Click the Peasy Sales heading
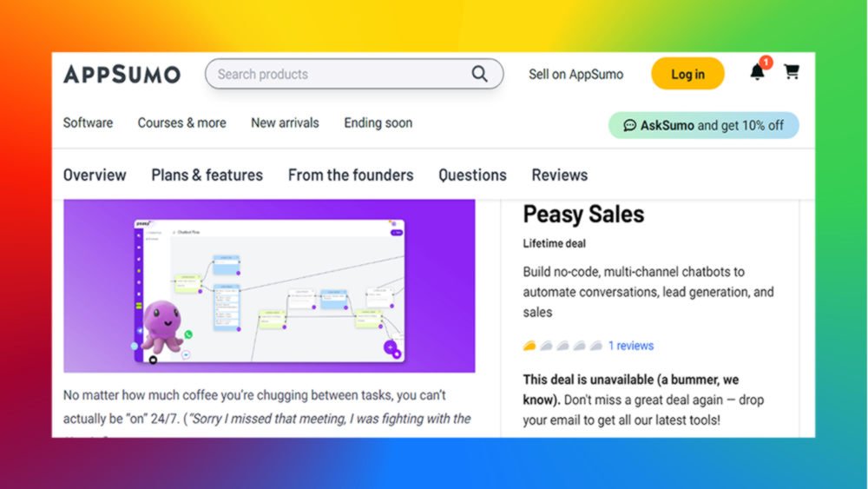The height and width of the screenshot is (489, 868). pyautogui.click(x=583, y=215)
